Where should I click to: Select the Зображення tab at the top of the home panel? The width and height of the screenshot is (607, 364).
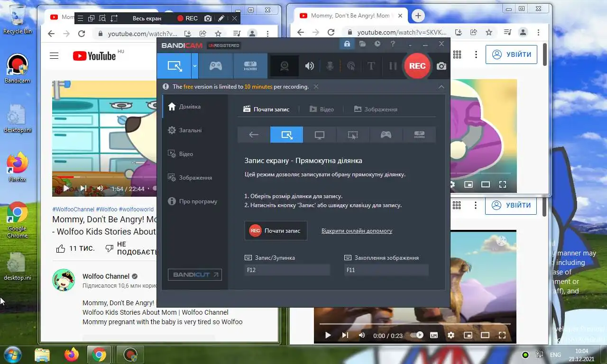(376, 109)
